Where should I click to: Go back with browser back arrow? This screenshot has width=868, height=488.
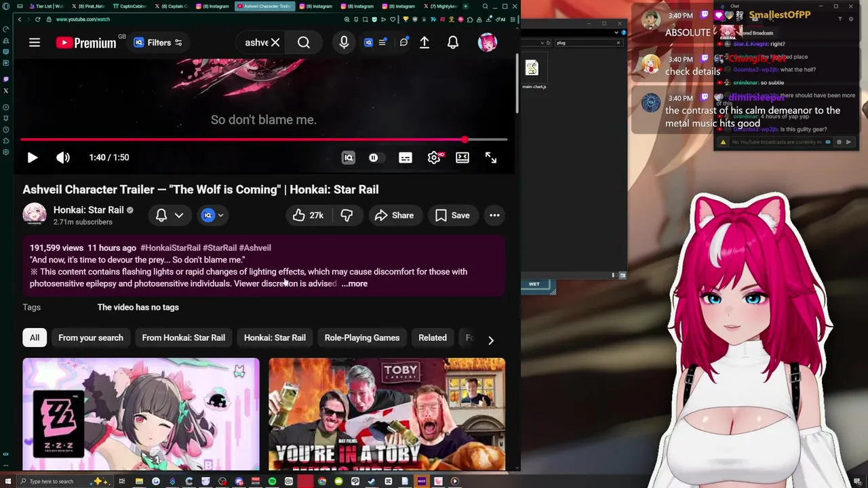coord(19,19)
